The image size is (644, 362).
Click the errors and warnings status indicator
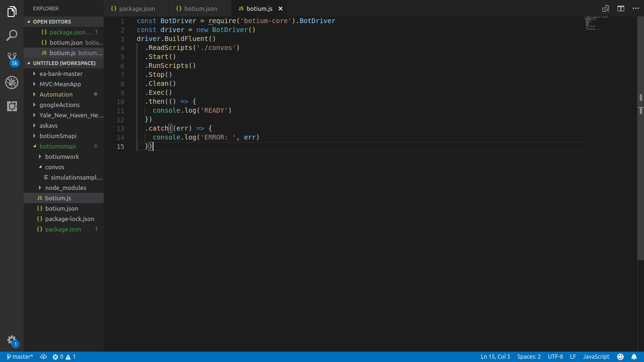[x=65, y=357]
